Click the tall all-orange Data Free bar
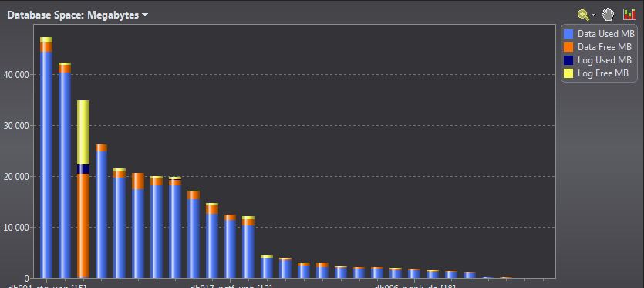The image size is (644, 288). (x=83, y=225)
